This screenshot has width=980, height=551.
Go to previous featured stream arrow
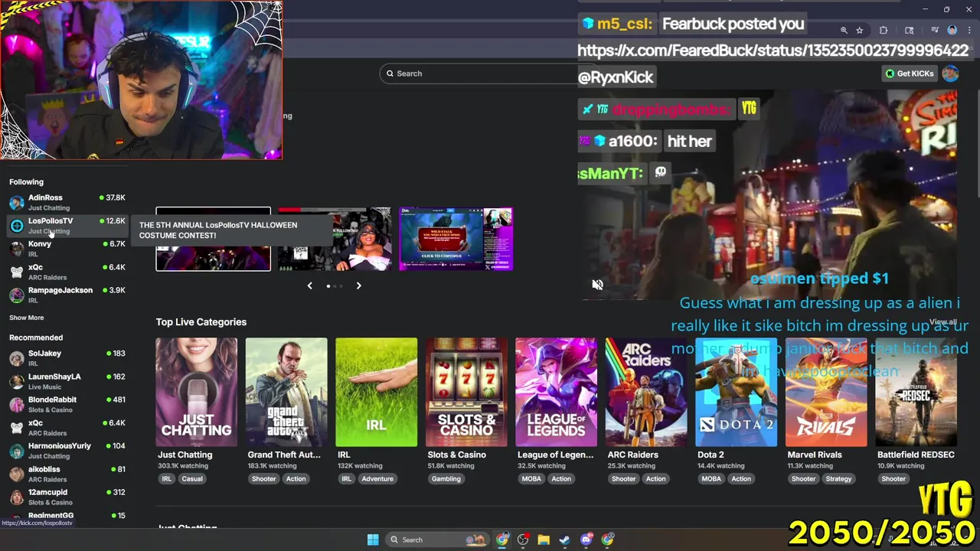tap(309, 285)
